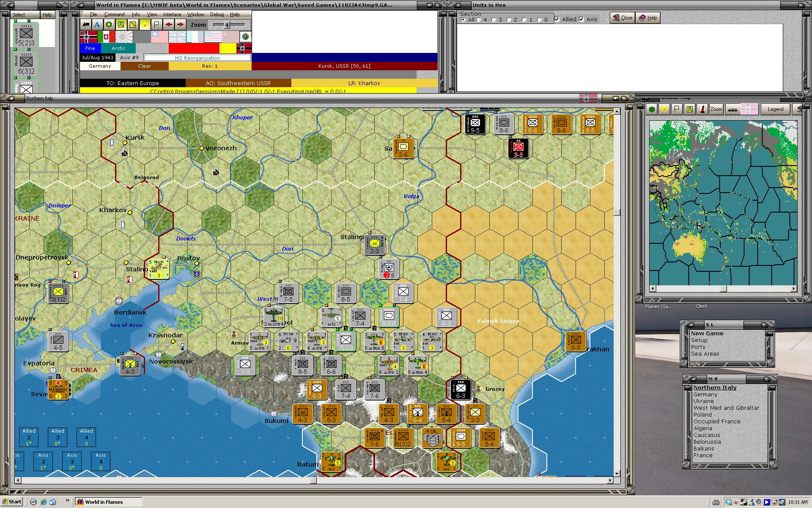812x508 pixels.
Task: Click the white flag icon in Global Map toolbar
Action: tap(677, 109)
